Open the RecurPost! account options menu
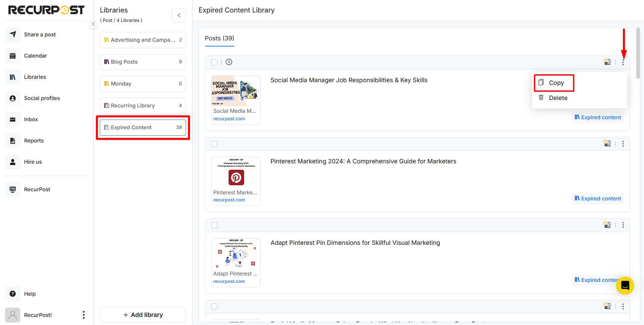The image size is (644, 325). [84, 315]
